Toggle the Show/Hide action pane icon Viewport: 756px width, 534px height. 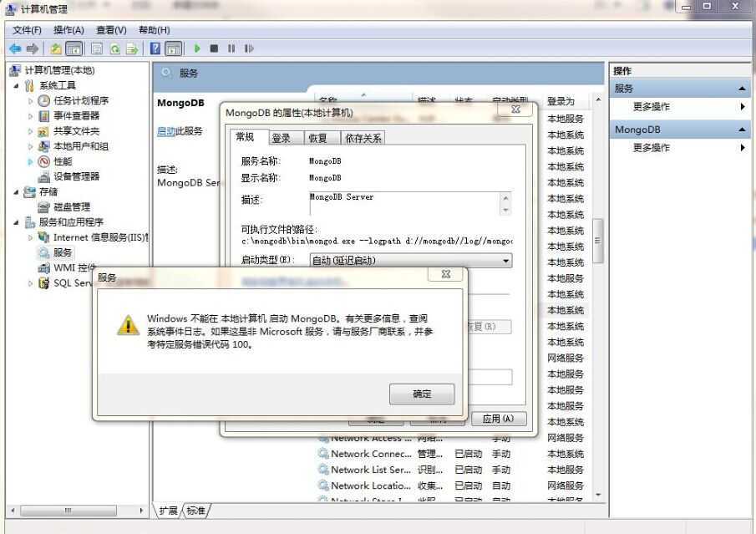[173, 48]
